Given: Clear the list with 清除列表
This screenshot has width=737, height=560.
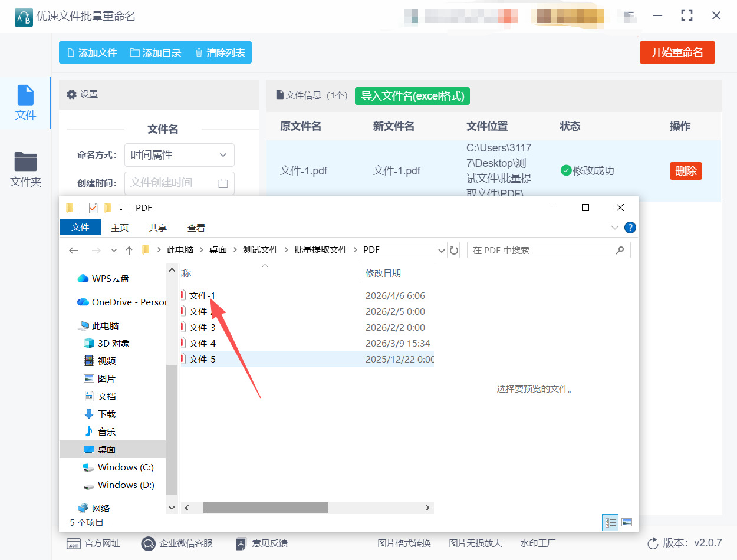Looking at the screenshot, I should [220, 52].
